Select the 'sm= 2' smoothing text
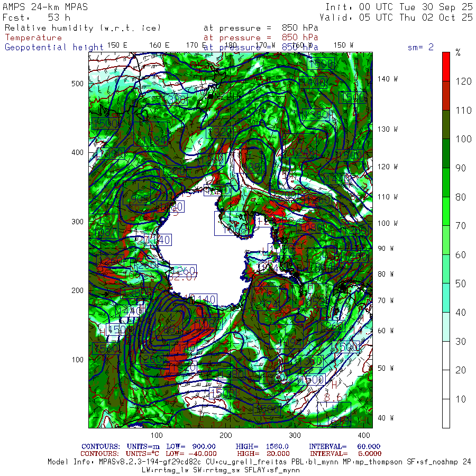This screenshot has width=476, height=476. pos(420,47)
